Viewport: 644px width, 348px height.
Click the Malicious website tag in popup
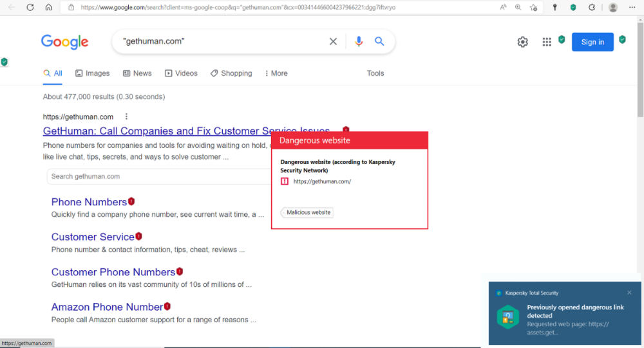tap(307, 212)
